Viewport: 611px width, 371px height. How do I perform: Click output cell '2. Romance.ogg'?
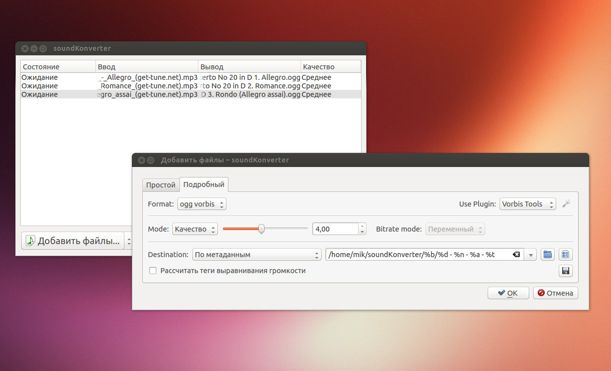(x=249, y=86)
